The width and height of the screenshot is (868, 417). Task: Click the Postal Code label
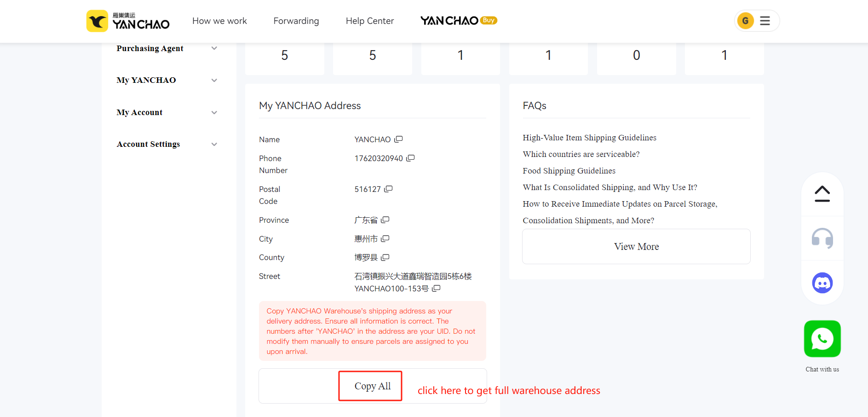tap(270, 195)
